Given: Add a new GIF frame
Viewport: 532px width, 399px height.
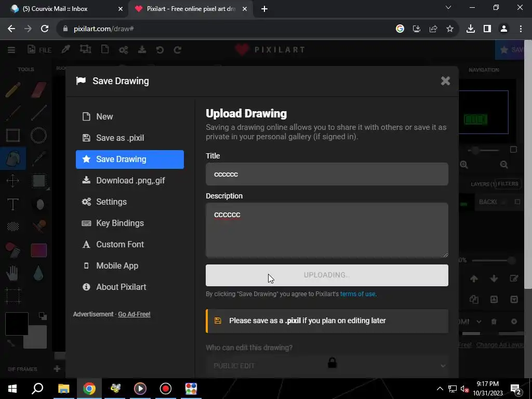Looking at the screenshot, I should (x=57, y=369).
